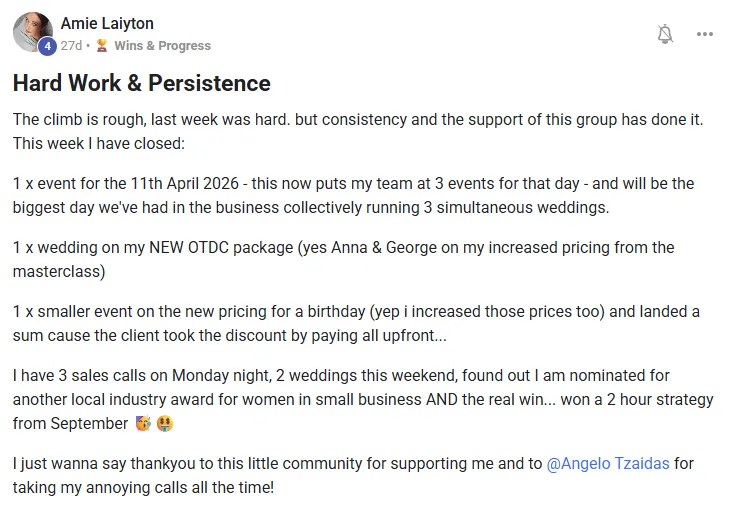Open the Wins & Progress category
The image size is (740, 510).
(162, 46)
